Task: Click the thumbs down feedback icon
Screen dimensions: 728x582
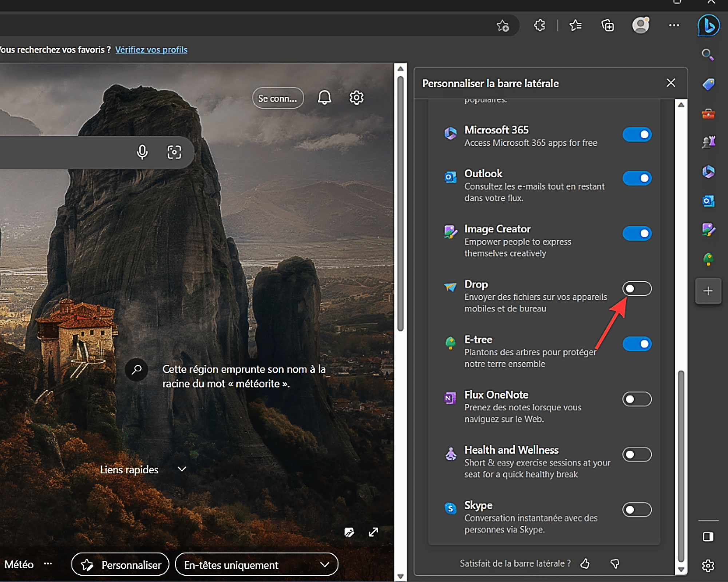Action: point(615,563)
